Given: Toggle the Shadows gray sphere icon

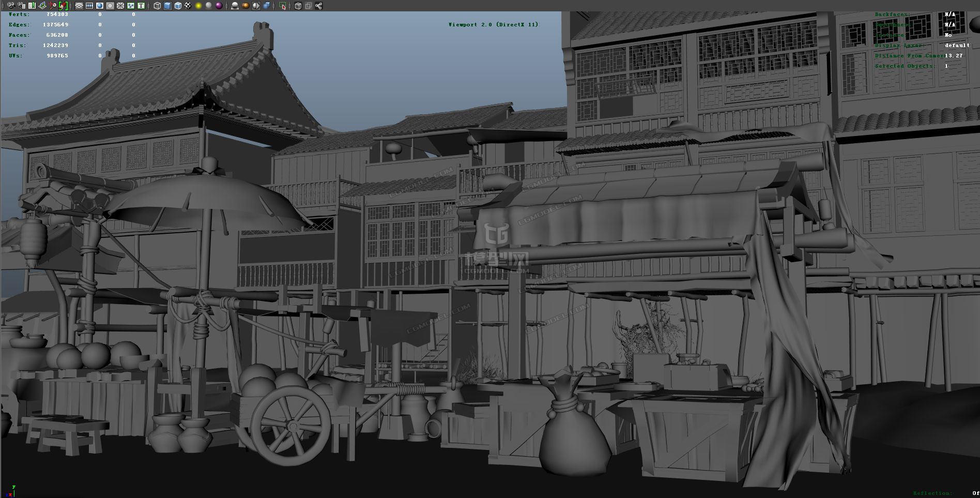Looking at the screenshot, I should coord(209,6).
